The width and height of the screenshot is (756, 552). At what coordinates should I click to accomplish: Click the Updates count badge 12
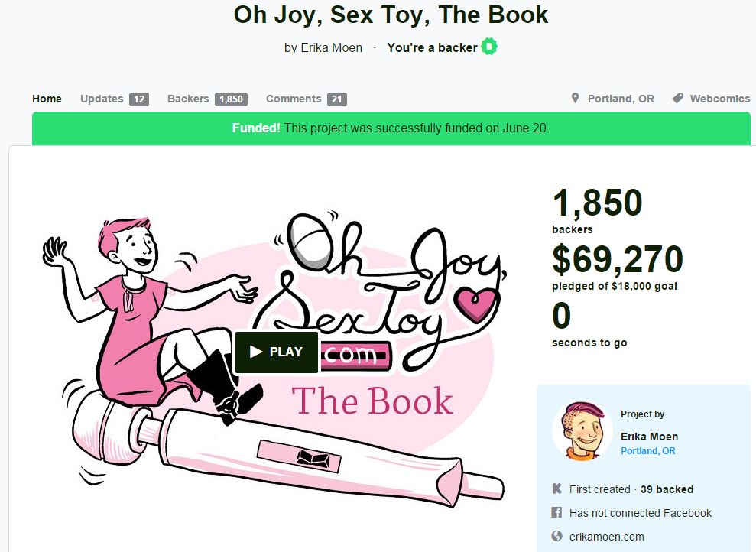point(139,99)
